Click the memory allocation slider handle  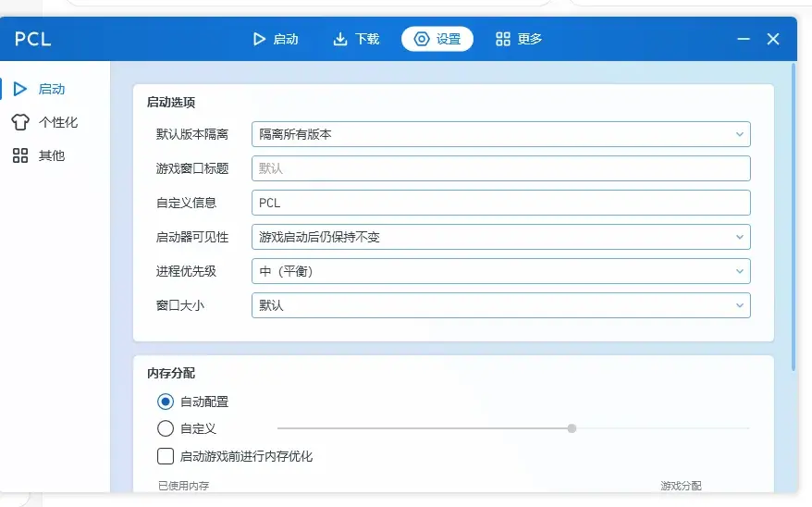tap(572, 428)
